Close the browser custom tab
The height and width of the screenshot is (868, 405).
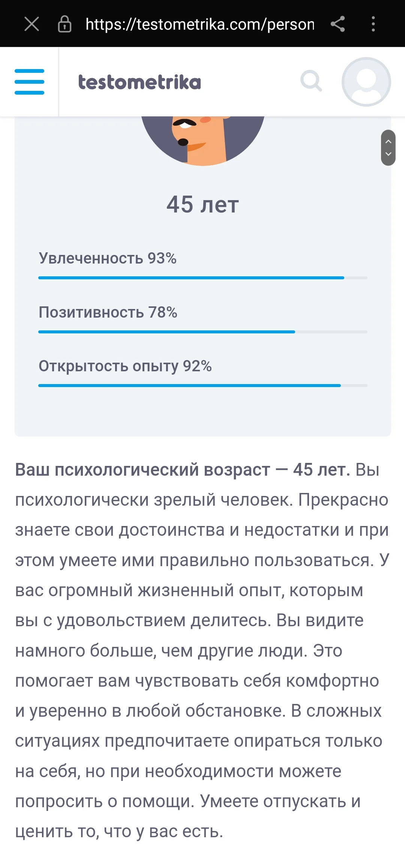point(31,24)
